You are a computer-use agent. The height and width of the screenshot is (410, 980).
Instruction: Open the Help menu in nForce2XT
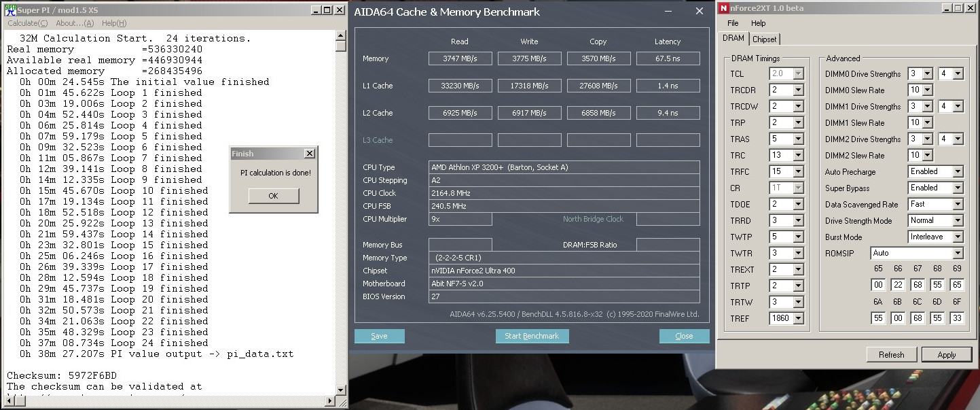759,23
